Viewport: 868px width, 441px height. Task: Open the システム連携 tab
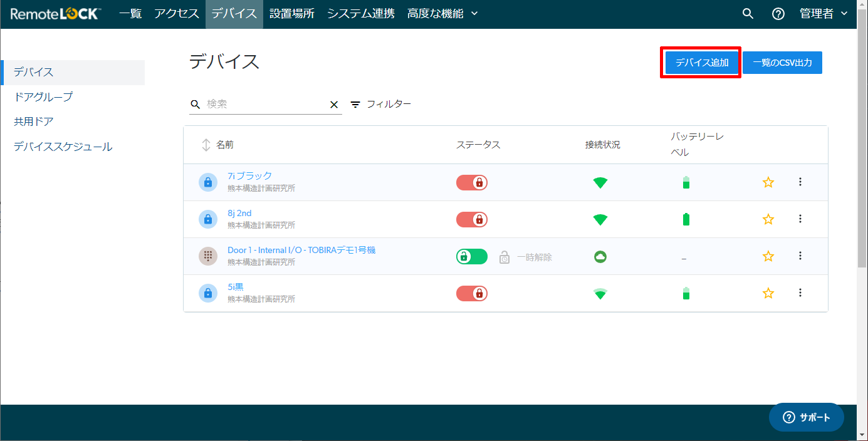[x=361, y=14]
